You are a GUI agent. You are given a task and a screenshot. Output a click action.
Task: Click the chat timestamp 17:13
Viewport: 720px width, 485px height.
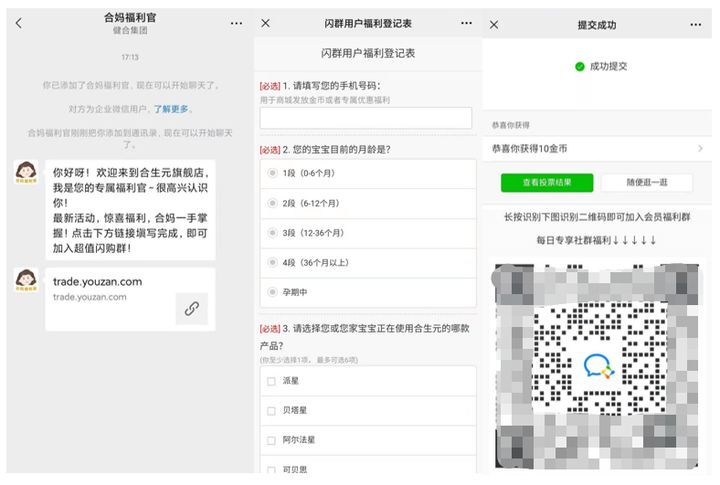[x=130, y=57]
